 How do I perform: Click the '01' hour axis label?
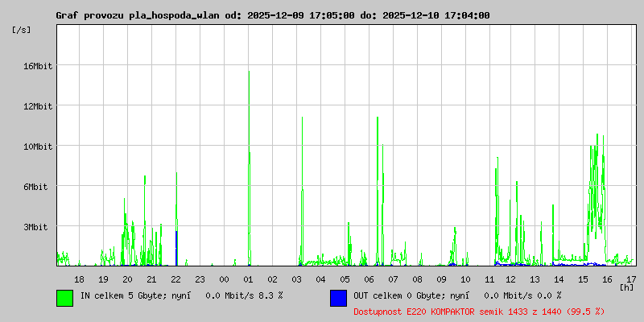point(249,279)
